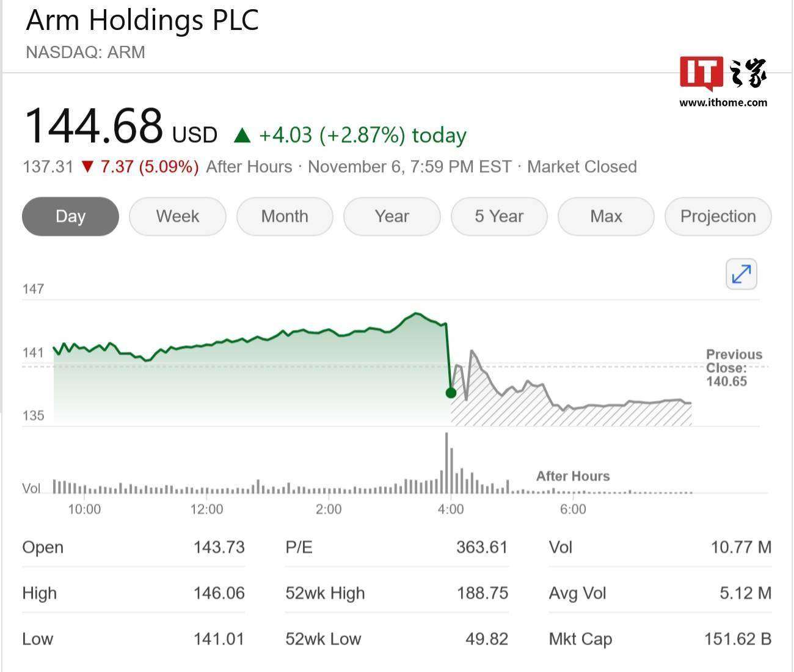Image resolution: width=794 pixels, height=672 pixels.
Task: Switch chart to Year view
Action: click(392, 216)
